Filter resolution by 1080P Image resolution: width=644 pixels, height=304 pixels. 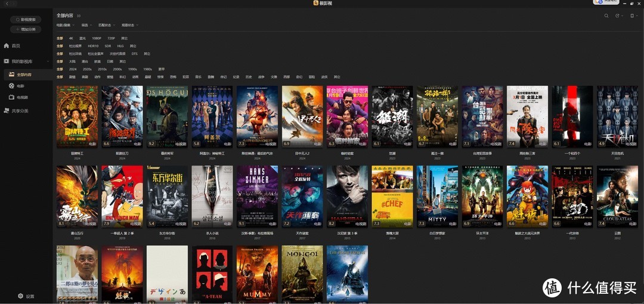97,38
